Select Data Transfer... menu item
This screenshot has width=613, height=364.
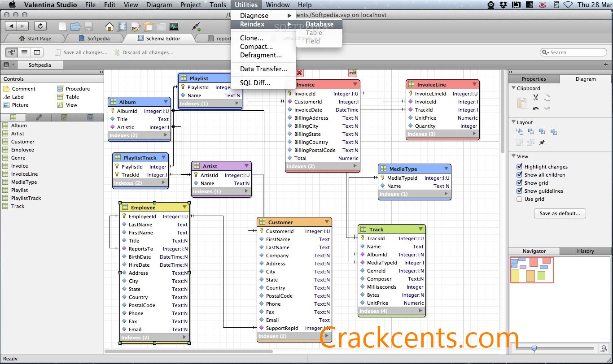pyautogui.click(x=263, y=69)
